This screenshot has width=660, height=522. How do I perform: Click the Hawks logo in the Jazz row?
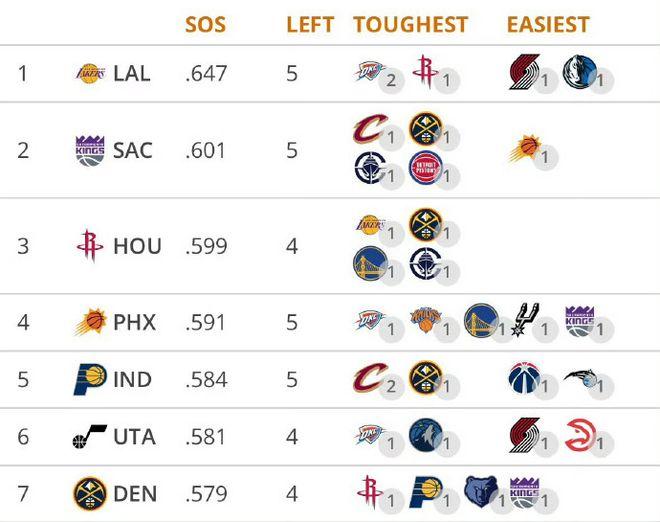(581, 435)
